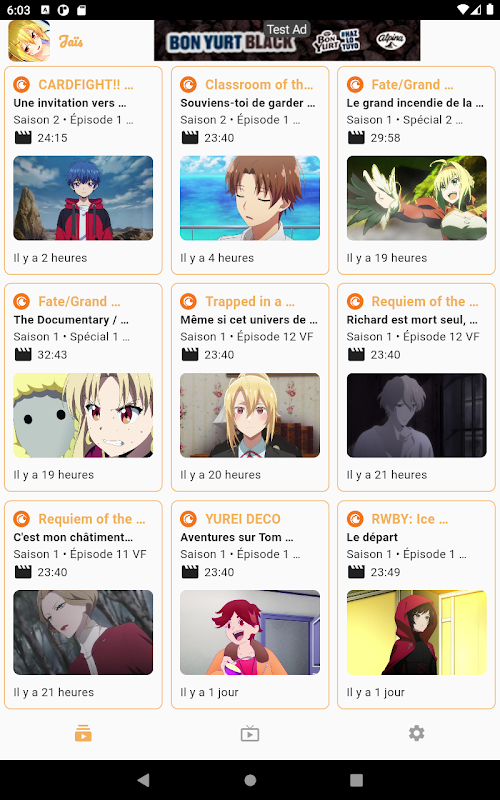Open the settings gear tab

416,734
